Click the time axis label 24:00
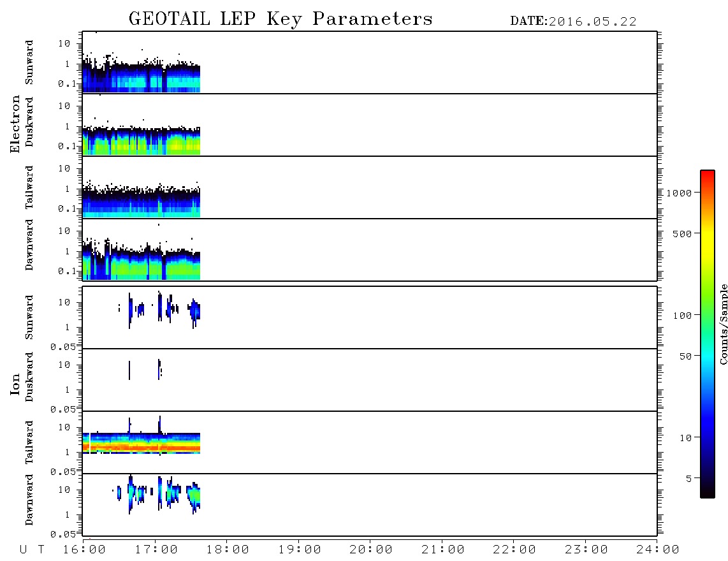Screen dimensions: 728x561 [658, 550]
